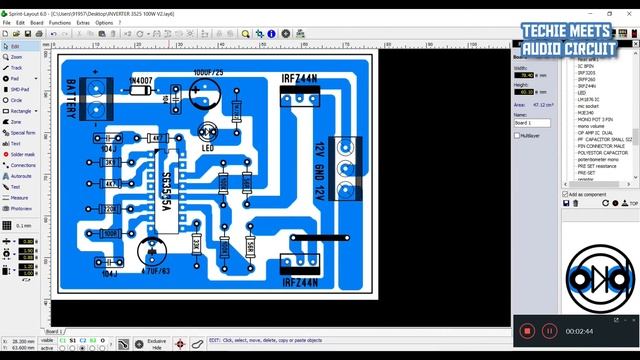Select LED in the component list
The height and width of the screenshot is (360, 640).
coord(582,93)
